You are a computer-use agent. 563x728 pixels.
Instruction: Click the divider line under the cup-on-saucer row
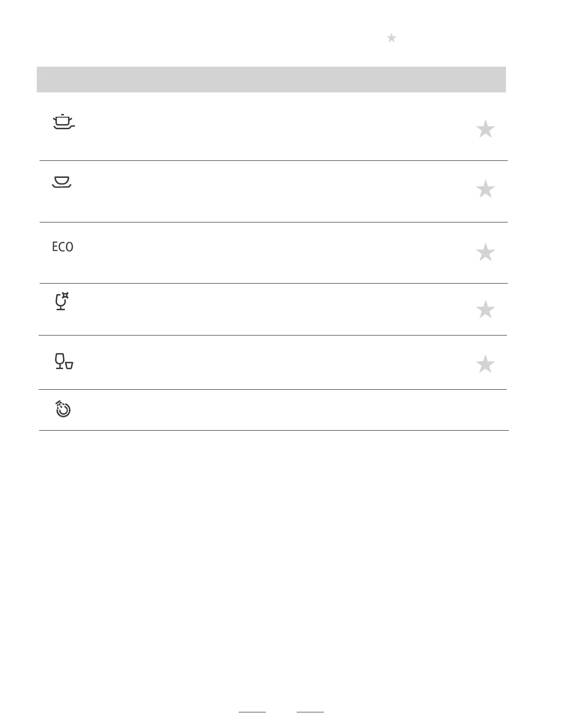click(x=273, y=222)
